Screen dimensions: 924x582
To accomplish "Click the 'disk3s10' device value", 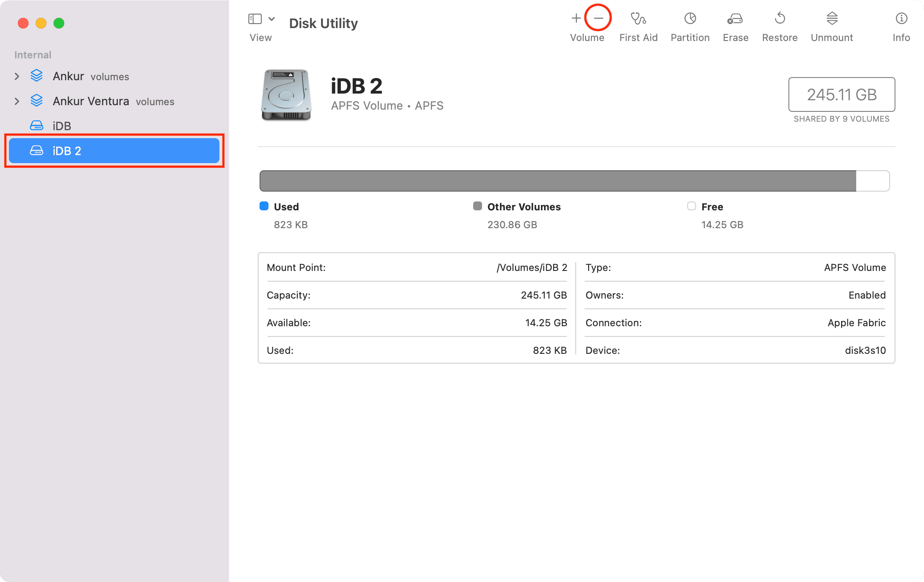I will pyautogui.click(x=865, y=350).
